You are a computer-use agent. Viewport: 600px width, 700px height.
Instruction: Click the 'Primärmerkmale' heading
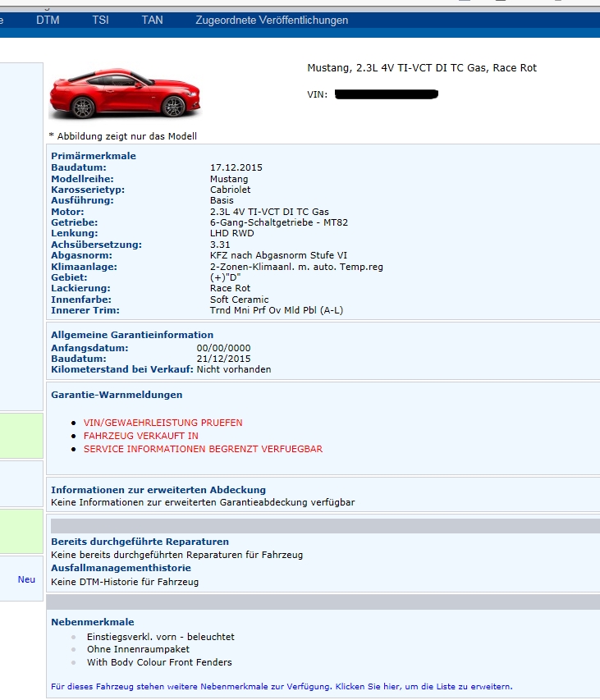pyautogui.click(x=94, y=156)
